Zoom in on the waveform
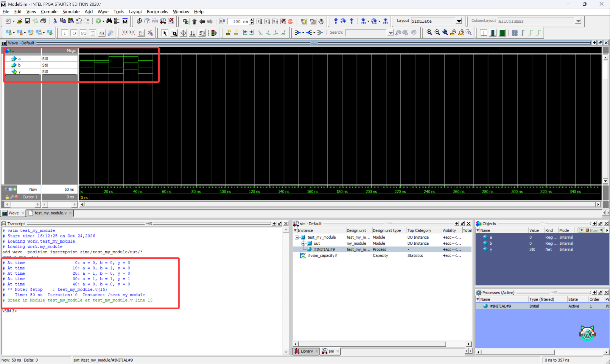 click(x=429, y=32)
